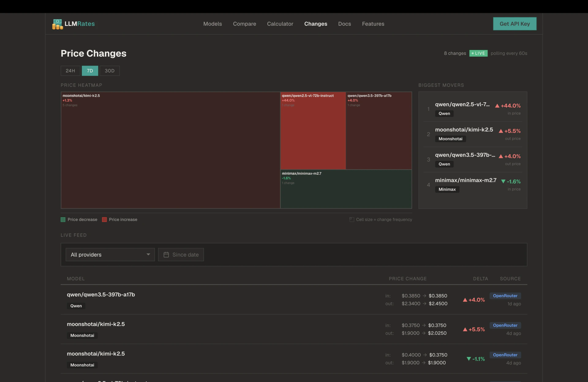Click the LIVE status badge
The height and width of the screenshot is (382, 588).
(x=478, y=53)
